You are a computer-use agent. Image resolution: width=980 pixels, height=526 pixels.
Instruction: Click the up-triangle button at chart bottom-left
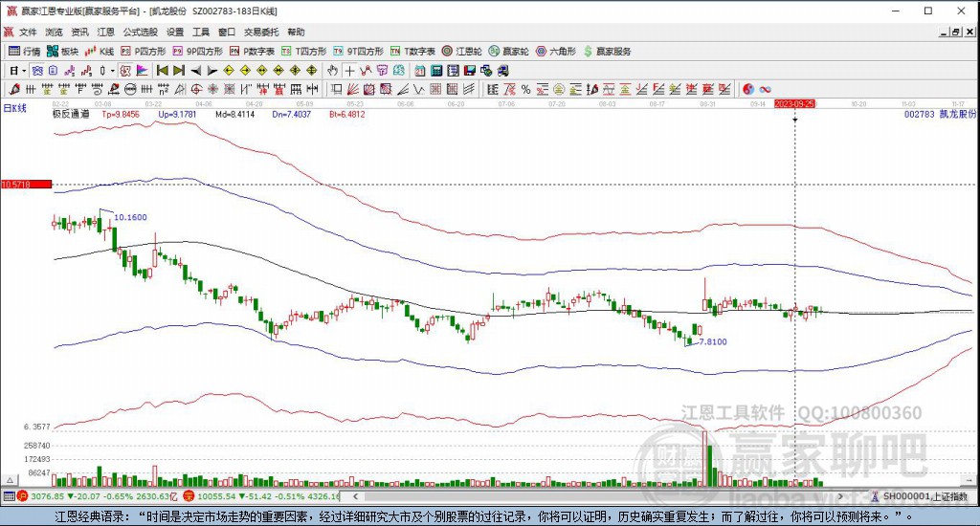(x=10, y=480)
